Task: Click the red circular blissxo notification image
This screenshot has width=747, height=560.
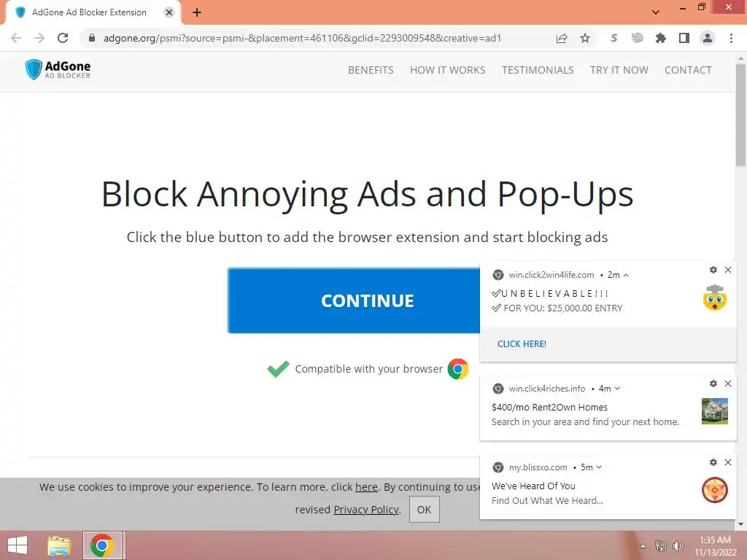Action: [715, 490]
